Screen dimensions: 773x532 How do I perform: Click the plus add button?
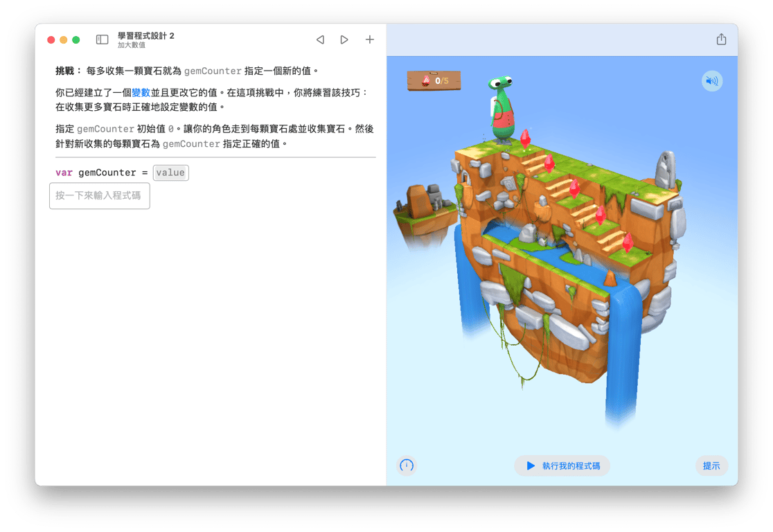click(370, 39)
